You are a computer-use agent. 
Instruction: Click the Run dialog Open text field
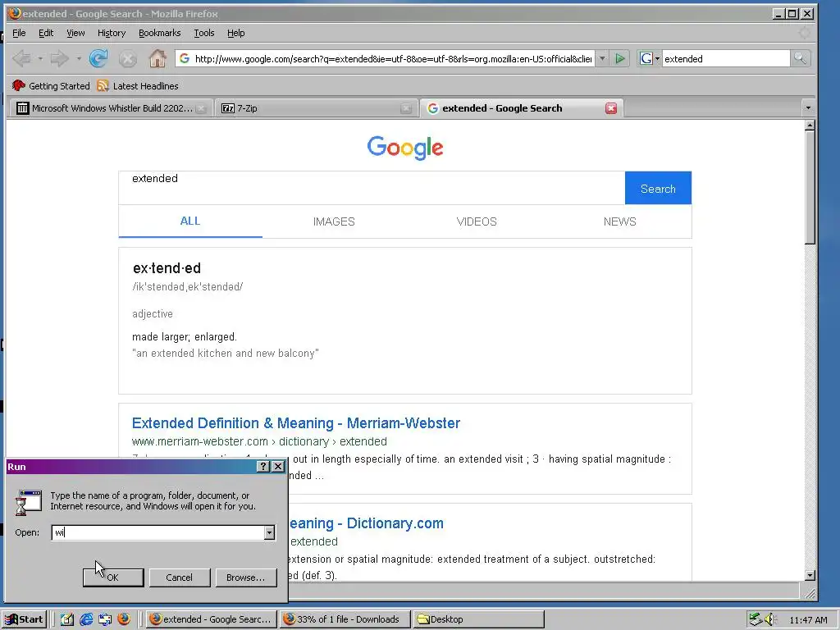pyautogui.click(x=158, y=532)
